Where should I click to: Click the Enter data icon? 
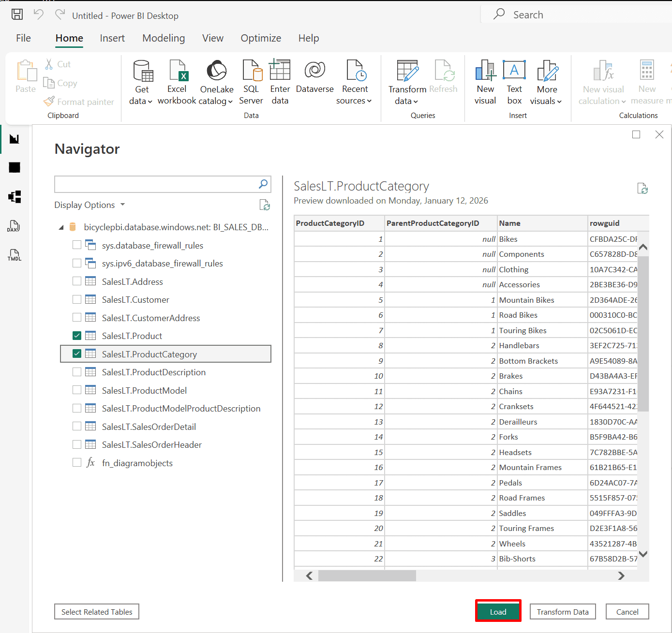pyautogui.click(x=280, y=71)
